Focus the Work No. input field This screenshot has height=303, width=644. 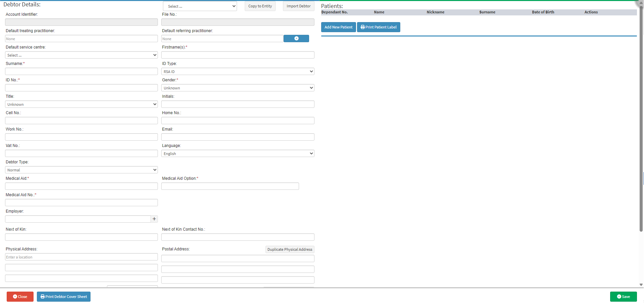click(81, 137)
